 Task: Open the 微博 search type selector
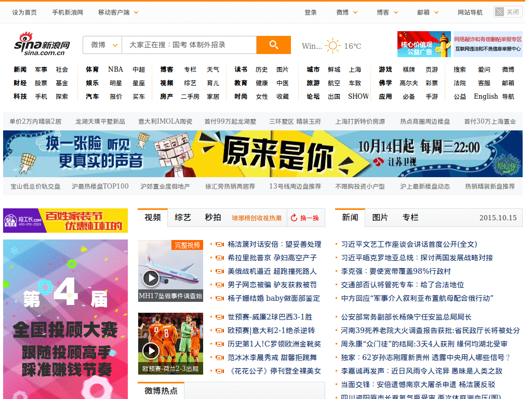102,45
